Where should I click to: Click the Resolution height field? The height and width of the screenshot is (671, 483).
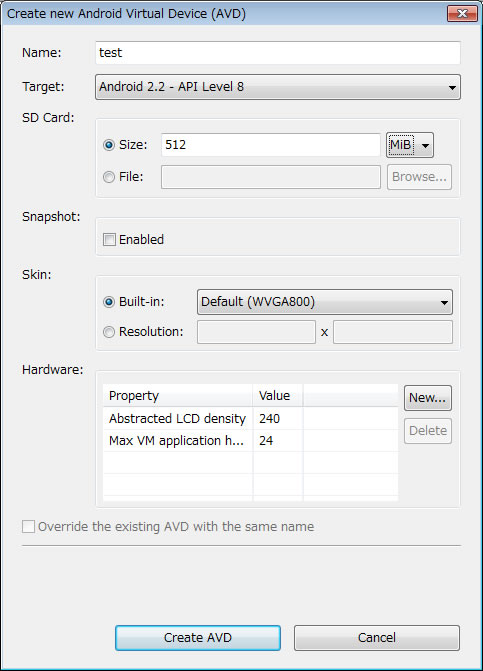pos(393,332)
